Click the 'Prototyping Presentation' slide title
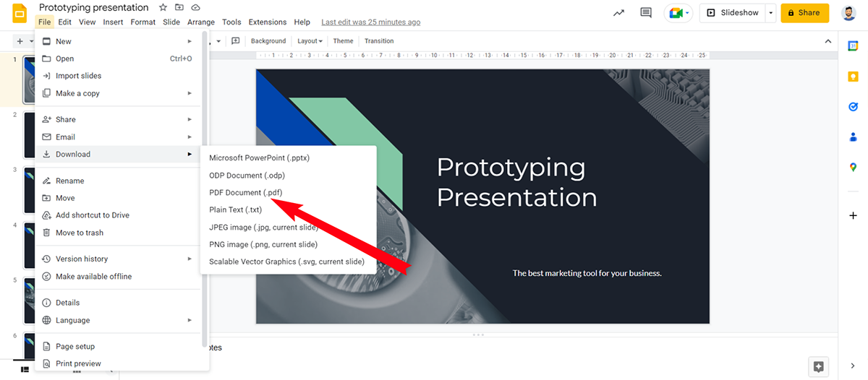Viewport: 868px width, 380px height. tap(516, 182)
